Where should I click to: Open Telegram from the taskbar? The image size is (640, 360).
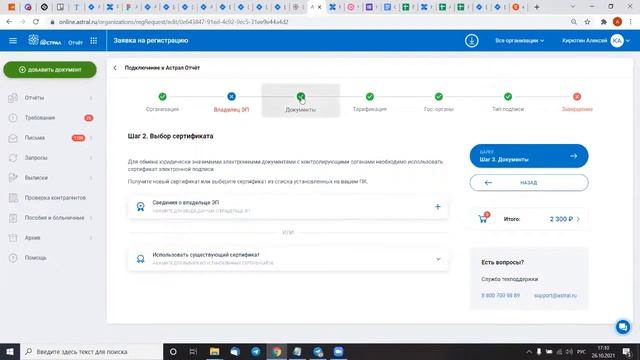256,351
